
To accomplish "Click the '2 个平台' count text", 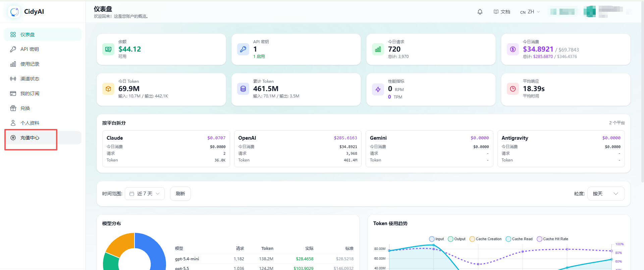I will (x=617, y=123).
